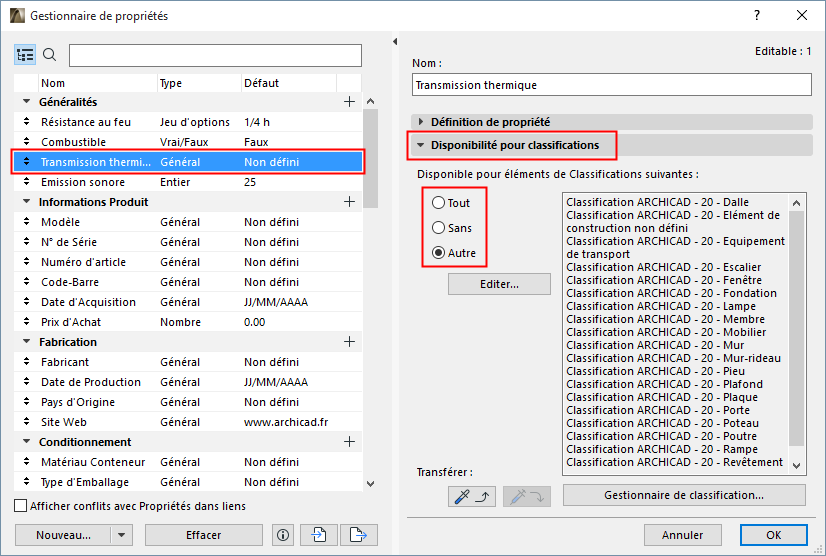Sort by the Défaut column header
Image resolution: width=826 pixels, height=556 pixels.
pyautogui.click(x=289, y=83)
